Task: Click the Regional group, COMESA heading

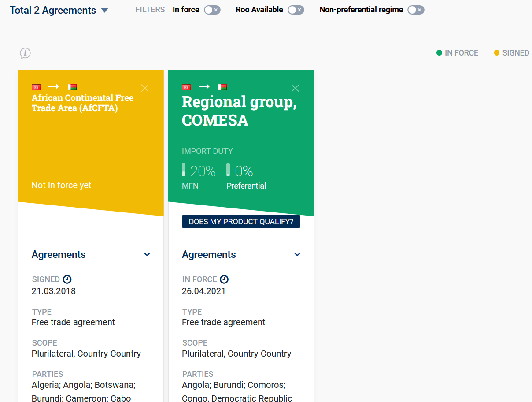Action: pyautogui.click(x=239, y=111)
